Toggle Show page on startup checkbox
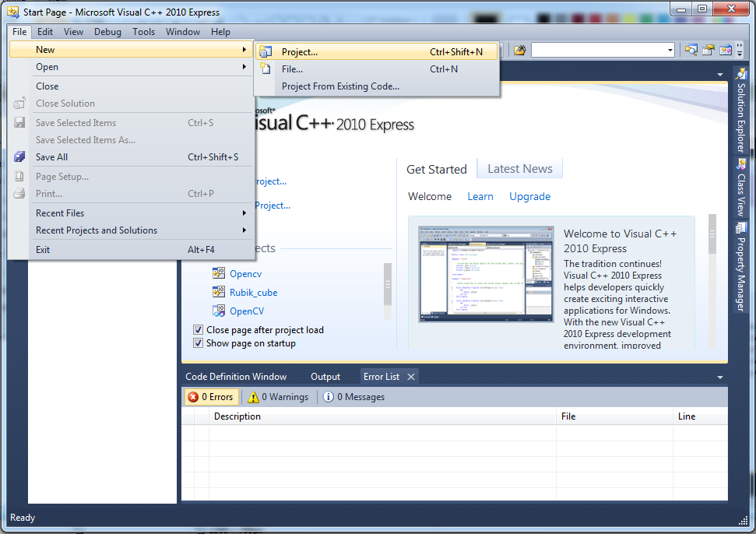The height and width of the screenshot is (534, 756). 198,343
